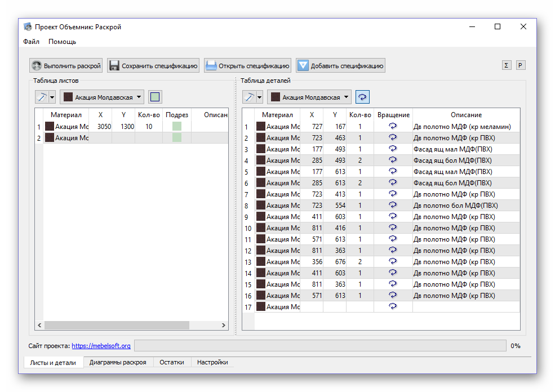The height and width of the screenshot is (392, 555).
Task: Click Добавить спецификацию button
Action: pyautogui.click(x=340, y=66)
